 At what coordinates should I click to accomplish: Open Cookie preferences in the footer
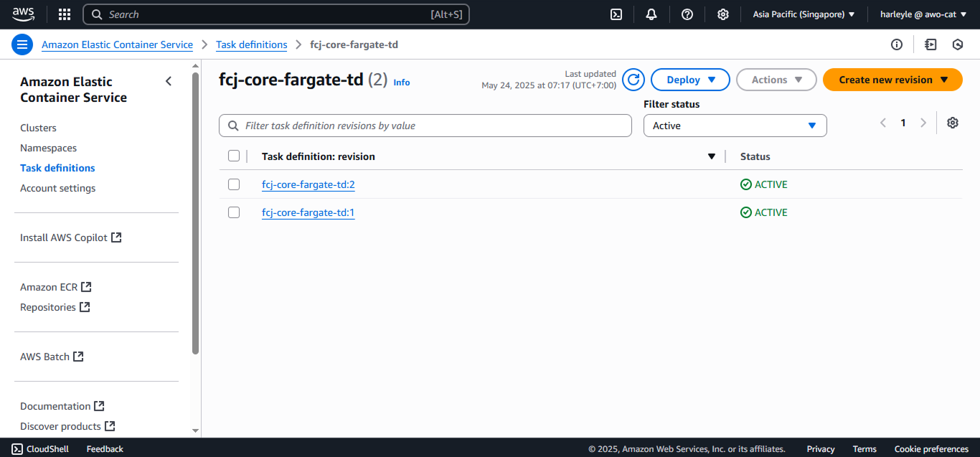[x=931, y=449]
